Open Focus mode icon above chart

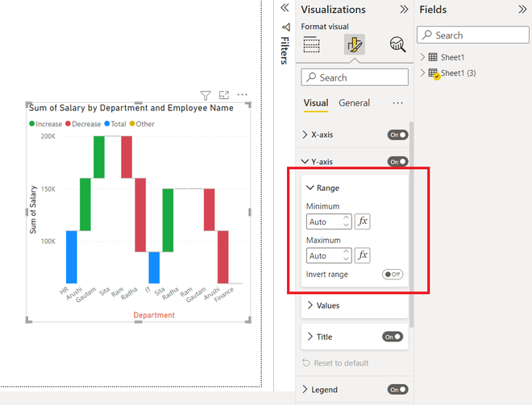click(x=224, y=95)
